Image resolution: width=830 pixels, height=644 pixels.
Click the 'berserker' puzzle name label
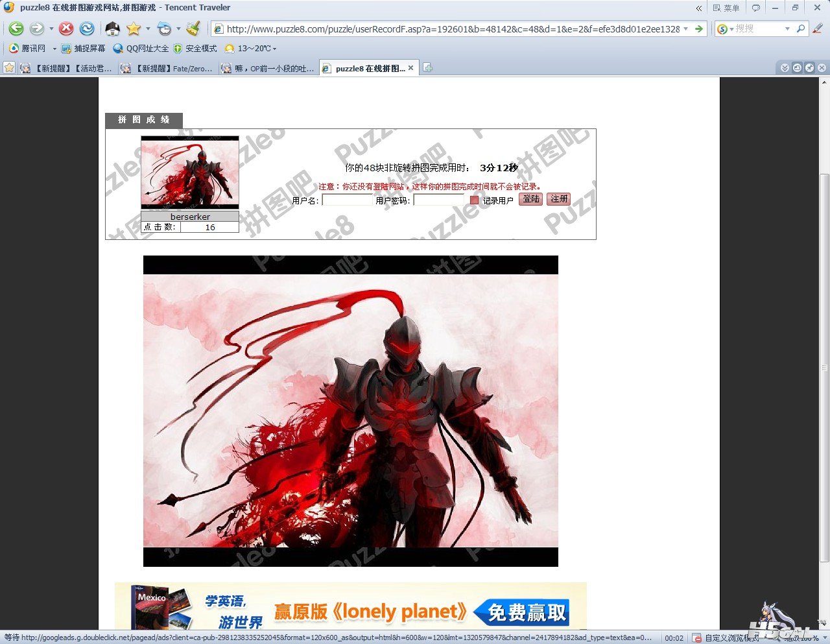coord(190,217)
